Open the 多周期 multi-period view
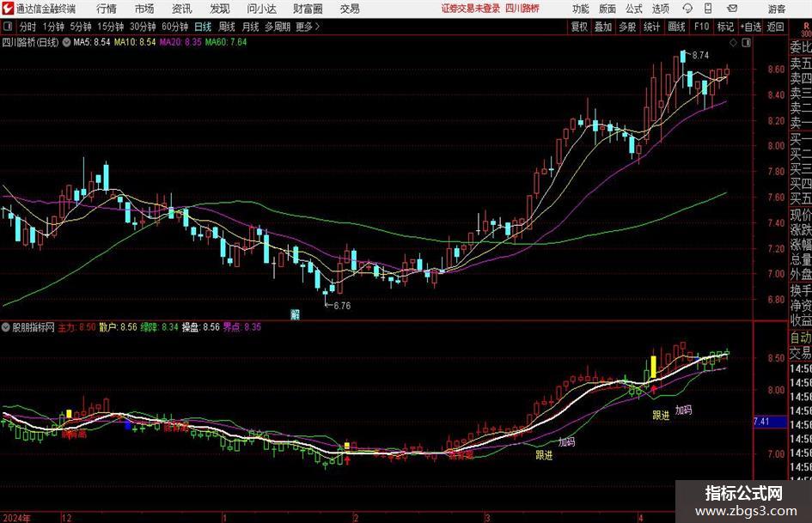 [278, 27]
